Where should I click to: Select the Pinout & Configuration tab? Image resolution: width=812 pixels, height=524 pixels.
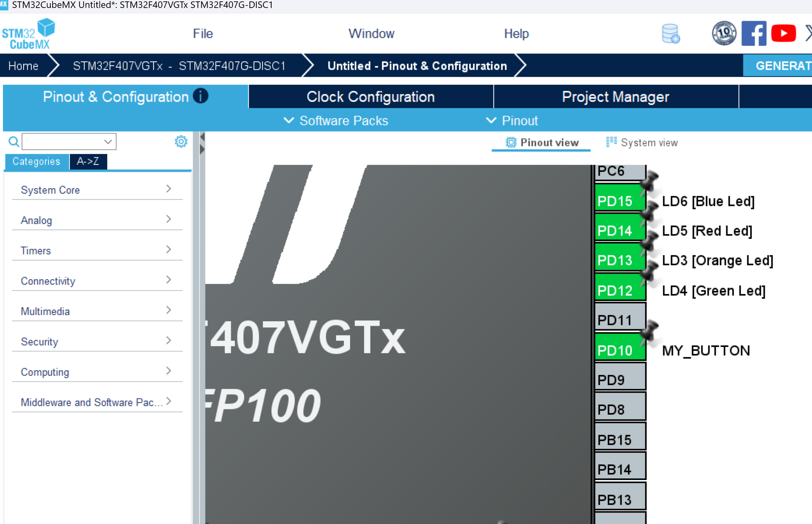125,96
